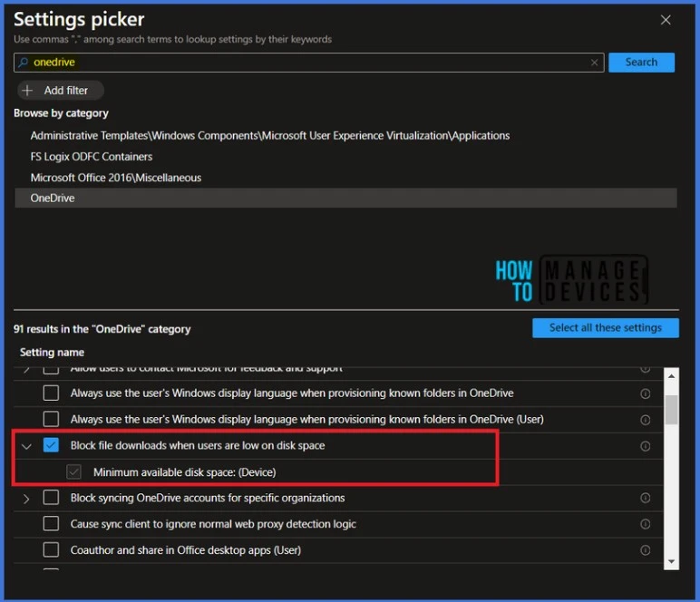Click scrollbar down arrow in settings list
Image resolution: width=700 pixels, height=602 pixels.
671,562
